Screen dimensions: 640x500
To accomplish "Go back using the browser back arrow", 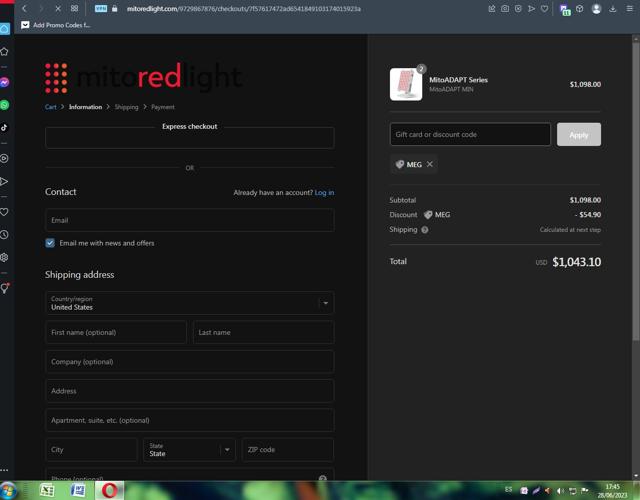I will pos(24,9).
